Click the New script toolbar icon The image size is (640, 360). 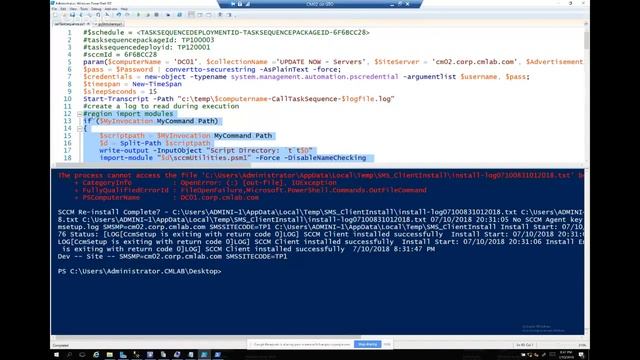pos(55,15)
